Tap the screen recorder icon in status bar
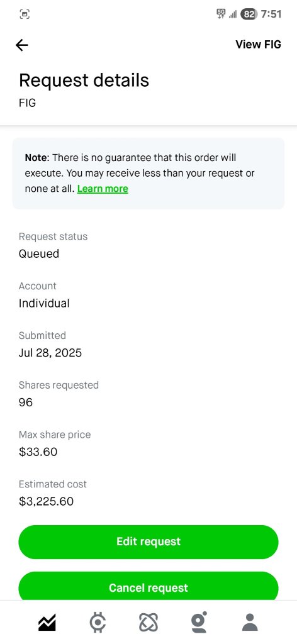The height and width of the screenshot is (644, 297). (25, 14)
